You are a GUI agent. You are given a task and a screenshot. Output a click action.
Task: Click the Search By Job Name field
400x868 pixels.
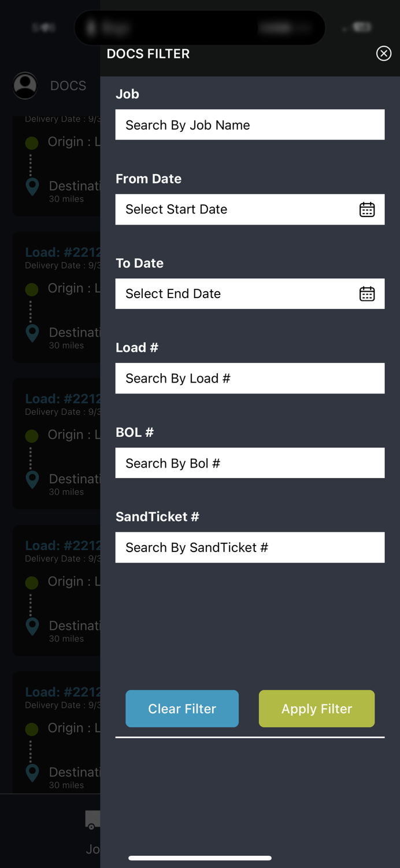coord(250,124)
